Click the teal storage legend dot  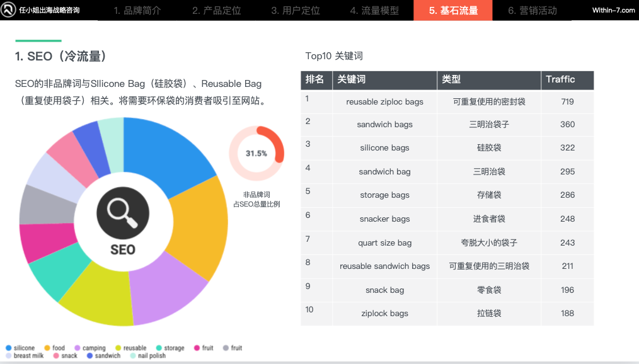click(159, 348)
